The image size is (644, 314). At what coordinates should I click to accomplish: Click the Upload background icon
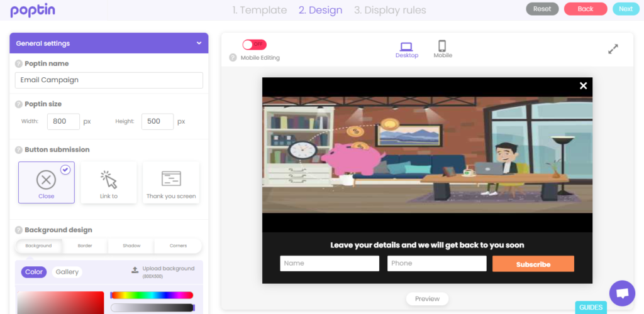(135, 270)
